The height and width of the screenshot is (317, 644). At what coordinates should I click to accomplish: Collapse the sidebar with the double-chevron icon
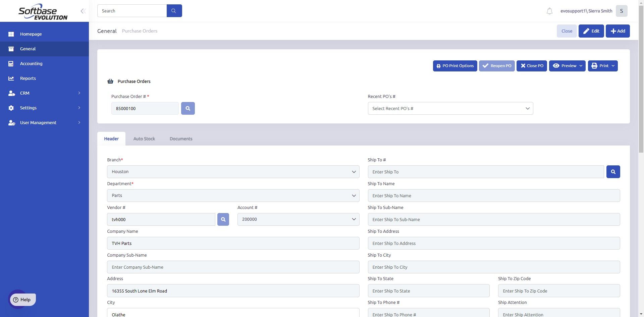[83, 11]
